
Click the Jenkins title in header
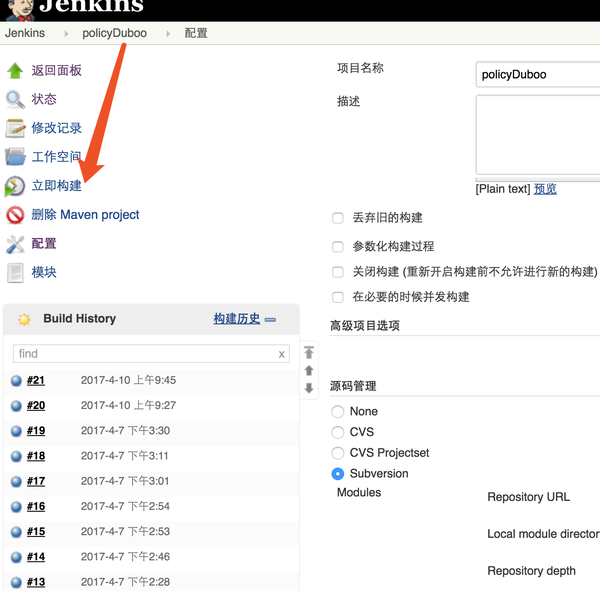91,6
